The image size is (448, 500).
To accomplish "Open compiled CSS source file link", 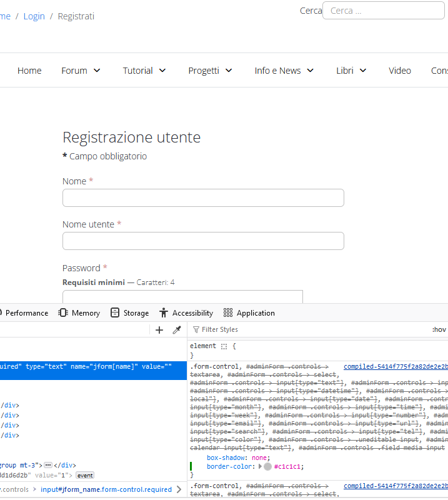I will [395, 366].
